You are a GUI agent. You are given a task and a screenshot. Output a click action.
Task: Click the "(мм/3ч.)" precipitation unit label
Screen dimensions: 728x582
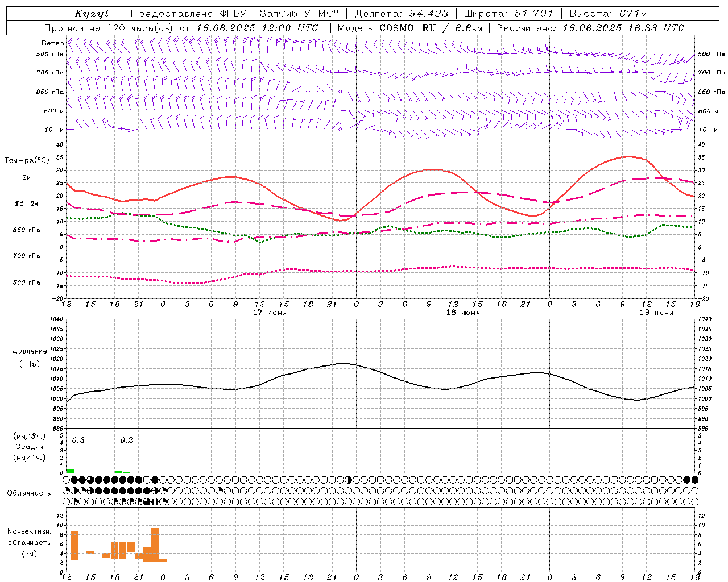pyautogui.click(x=29, y=436)
